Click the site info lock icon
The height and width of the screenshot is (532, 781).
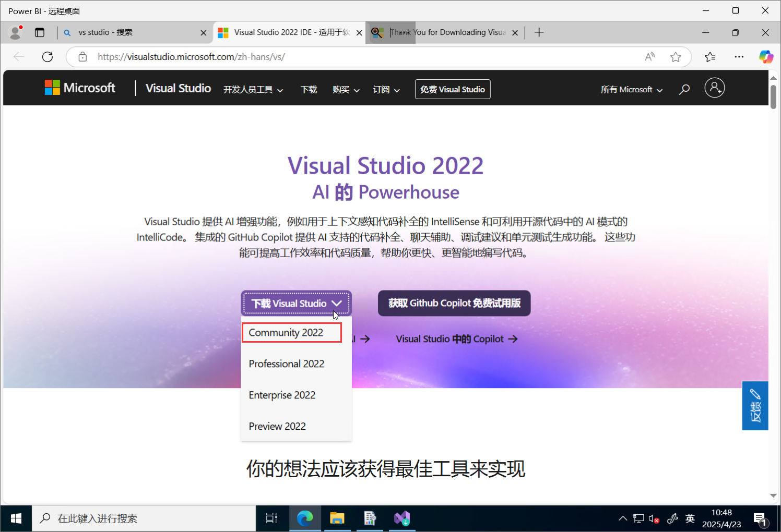point(82,57)
